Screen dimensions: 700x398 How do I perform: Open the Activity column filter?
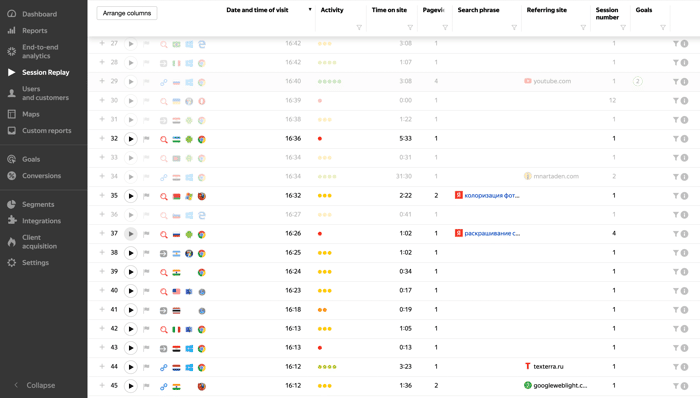(359, 28)
